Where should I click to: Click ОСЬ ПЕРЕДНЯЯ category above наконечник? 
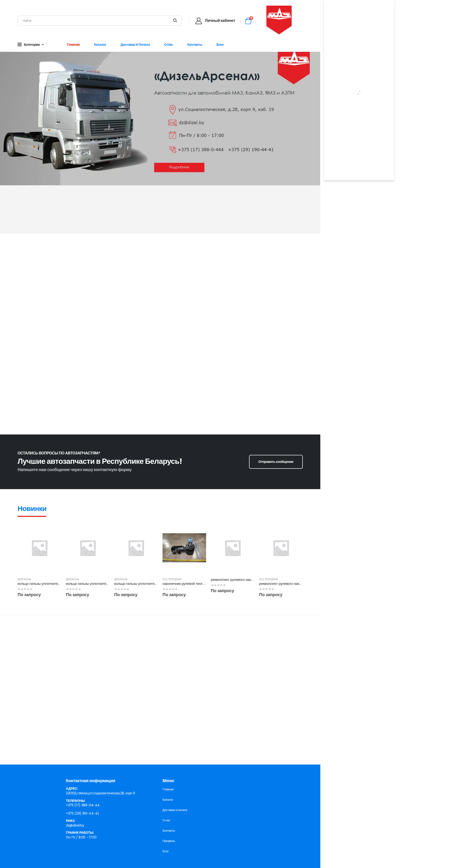pos(172,579)
